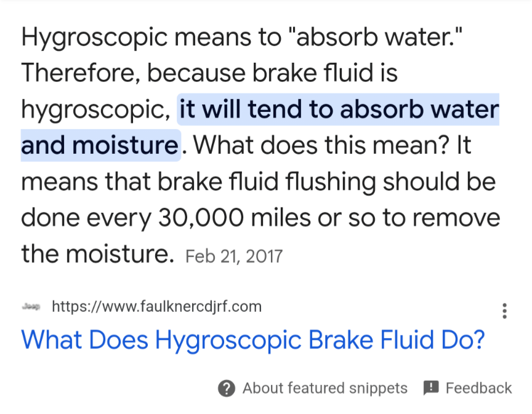Click lowercase 'hygroscopic,' before the highlight

[x=96, y=110]
